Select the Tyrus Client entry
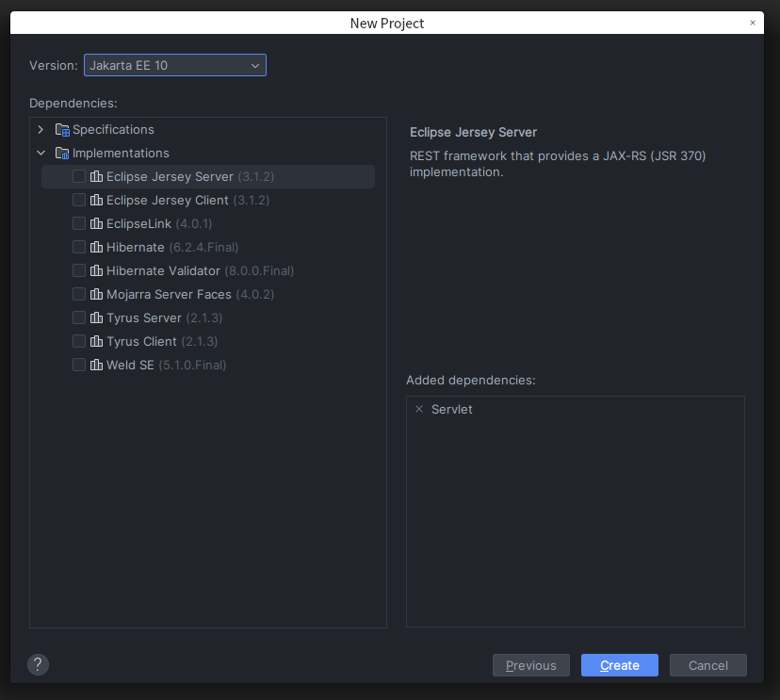 (x=141, y=341)
